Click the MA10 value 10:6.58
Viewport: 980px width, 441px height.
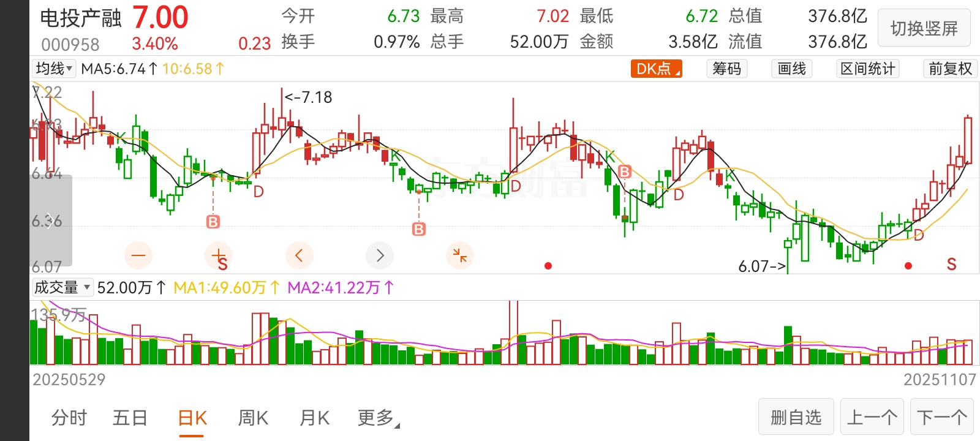tap(194, 69)
